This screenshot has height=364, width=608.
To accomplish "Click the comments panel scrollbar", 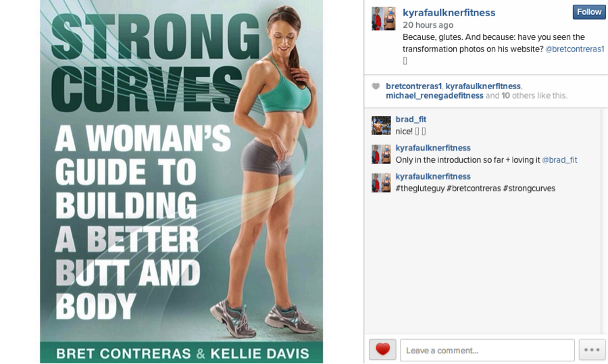I will pyautogui.click(x=604, y=221).
